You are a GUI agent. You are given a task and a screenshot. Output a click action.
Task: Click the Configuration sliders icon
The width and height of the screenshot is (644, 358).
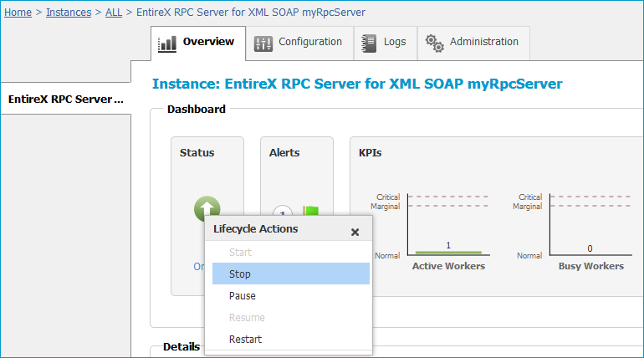263,43
